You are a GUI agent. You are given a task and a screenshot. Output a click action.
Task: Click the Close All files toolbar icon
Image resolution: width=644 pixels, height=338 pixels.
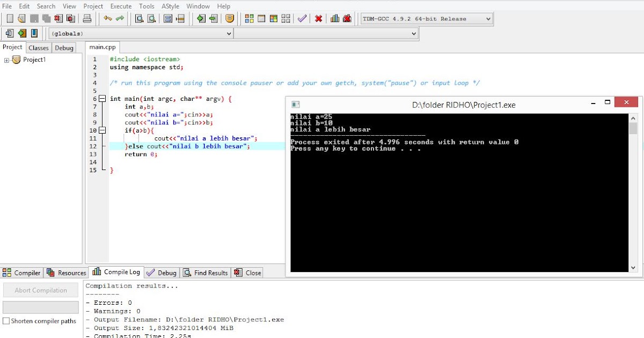coord(71,19)
